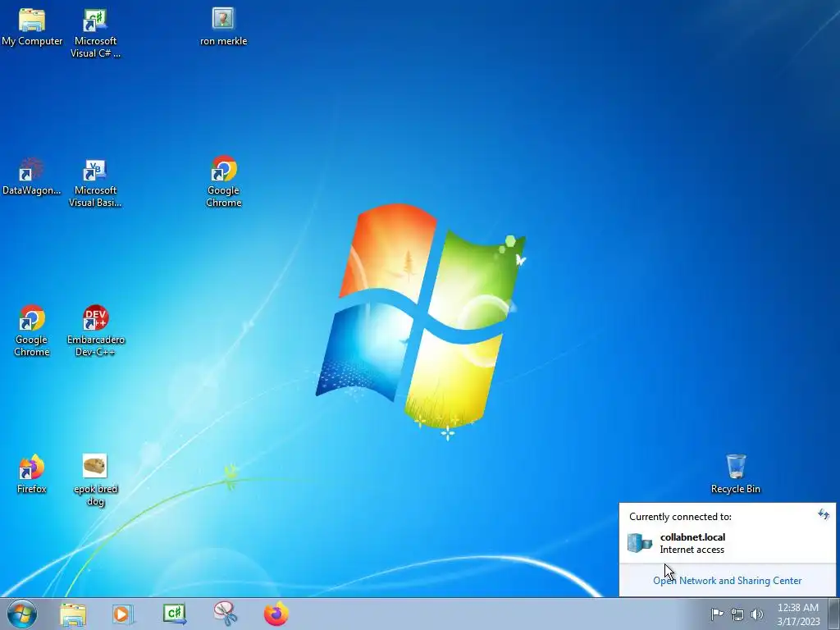The width and height of the screenshot is (840, 630).
Task: Click the network tray icon
Action: point(737,614)
